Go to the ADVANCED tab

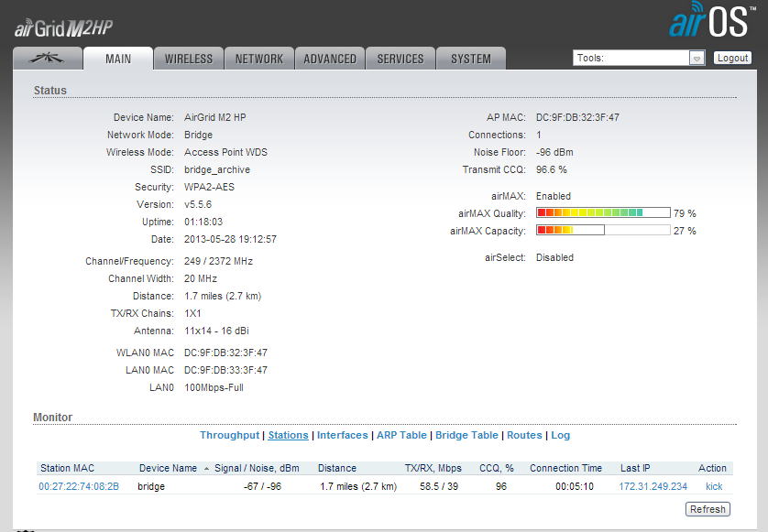330,59
